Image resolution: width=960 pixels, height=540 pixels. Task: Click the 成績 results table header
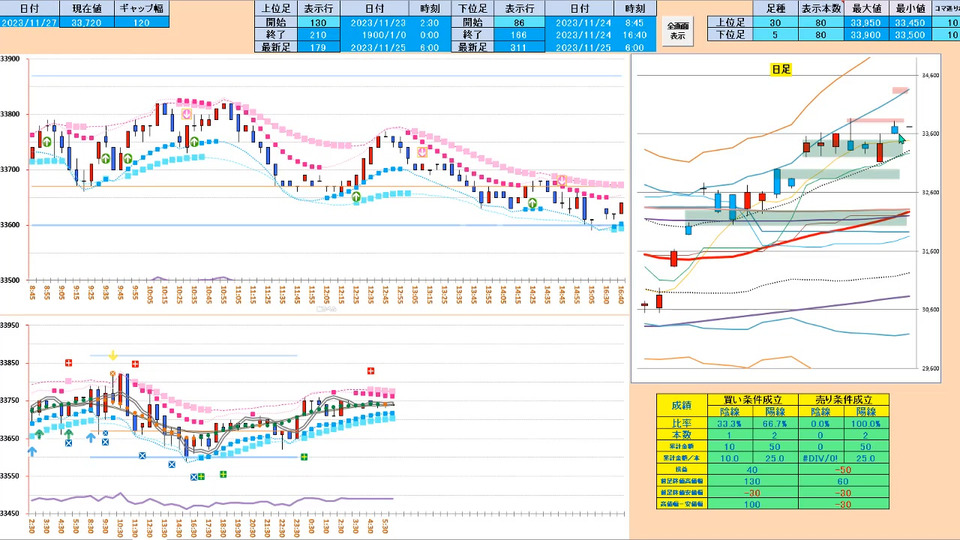coord(681,405)
